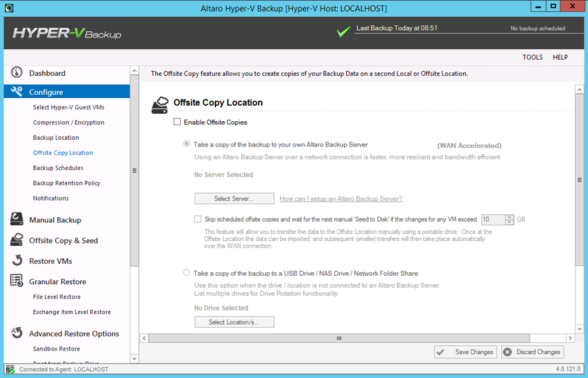The image size is (588, 378).
Task: Decrease the GB threshold with down arrow
Action: point(509,222)
